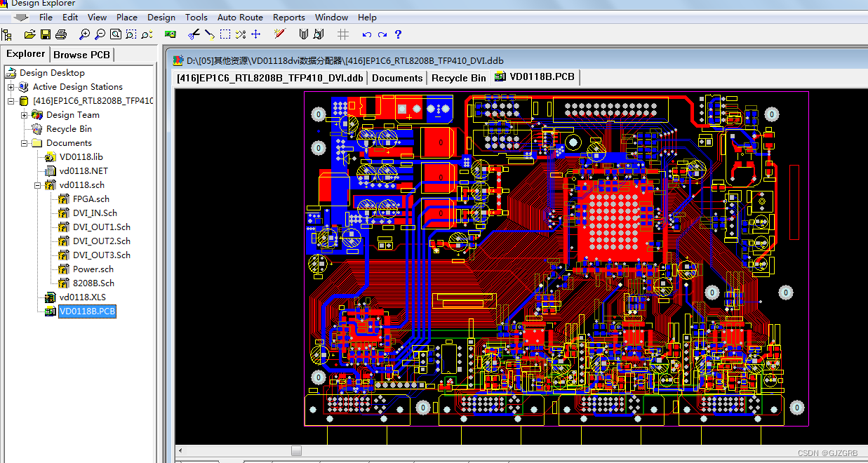868x463 pixels.
Task: Save the PCB with the Save icon
Action: coord(46,34)
